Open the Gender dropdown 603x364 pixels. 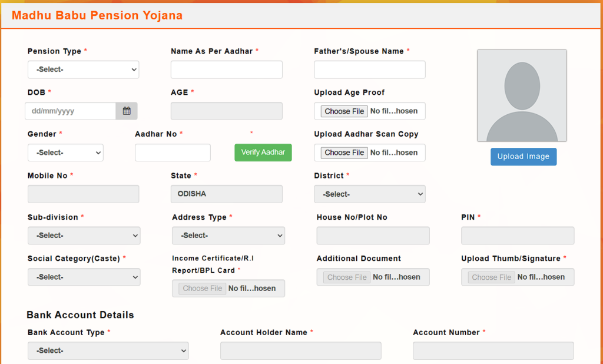tap(65, 153)
